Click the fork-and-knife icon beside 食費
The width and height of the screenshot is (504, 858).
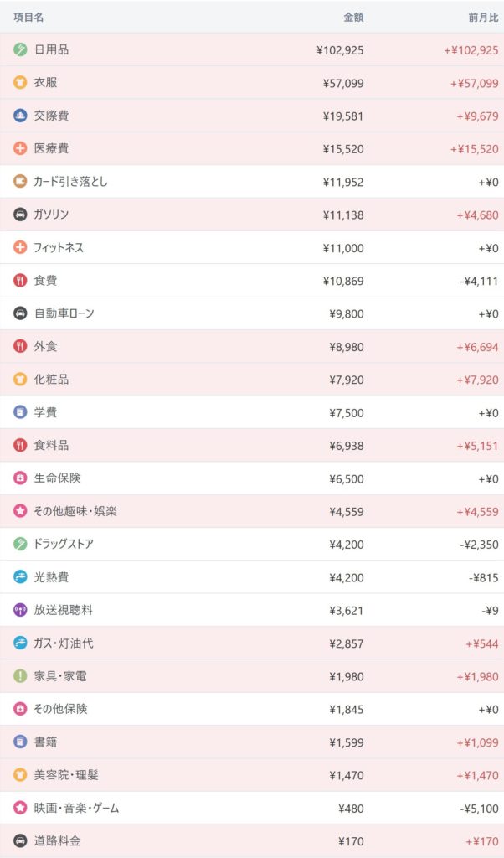(20, 281)
